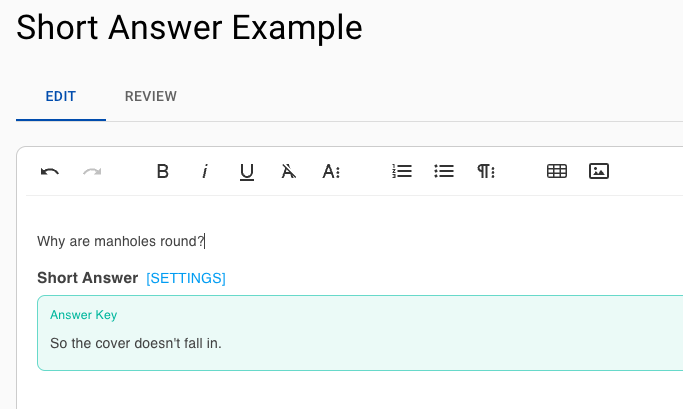
Task: Insert an image into the editor
Action: (x=599, y=171)
